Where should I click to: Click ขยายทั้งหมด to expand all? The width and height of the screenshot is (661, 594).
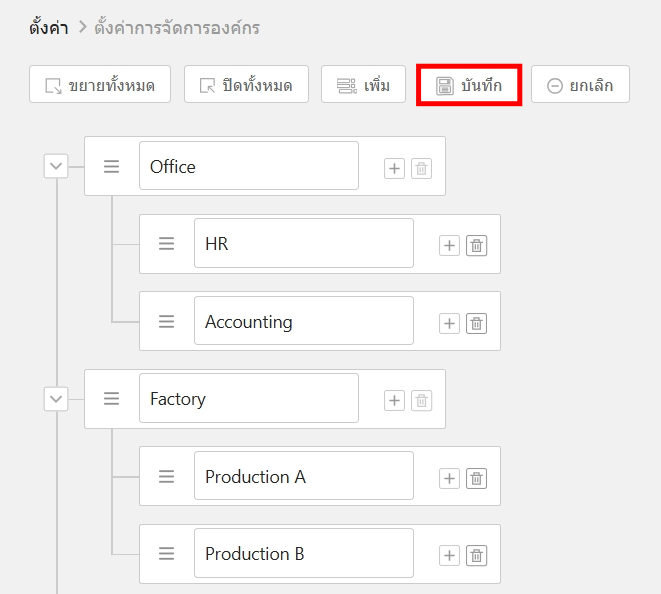click(x=100, y=85)
